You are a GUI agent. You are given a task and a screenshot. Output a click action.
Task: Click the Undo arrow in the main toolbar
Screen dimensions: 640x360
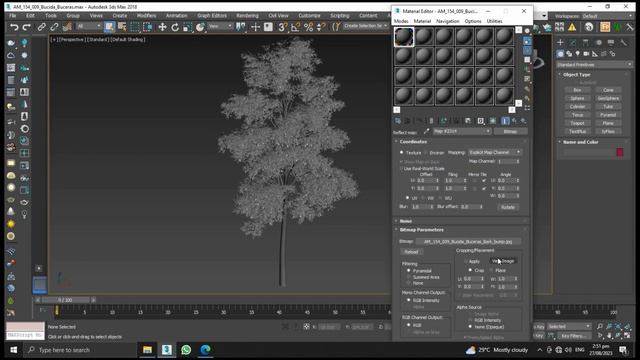coord(14,27)
